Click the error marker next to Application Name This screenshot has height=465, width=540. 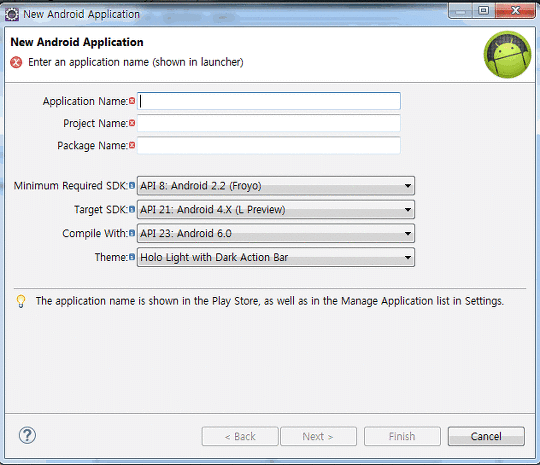click(x=132, y=101)
